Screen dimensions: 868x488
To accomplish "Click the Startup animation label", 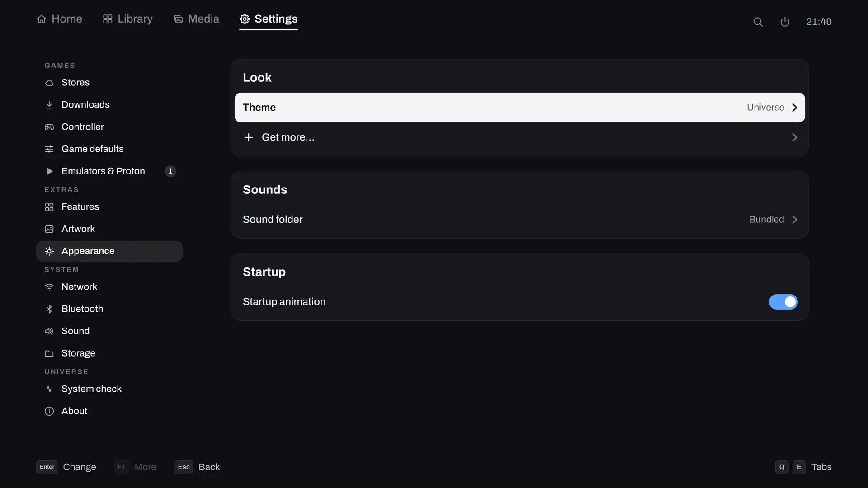I will (284, 302).
